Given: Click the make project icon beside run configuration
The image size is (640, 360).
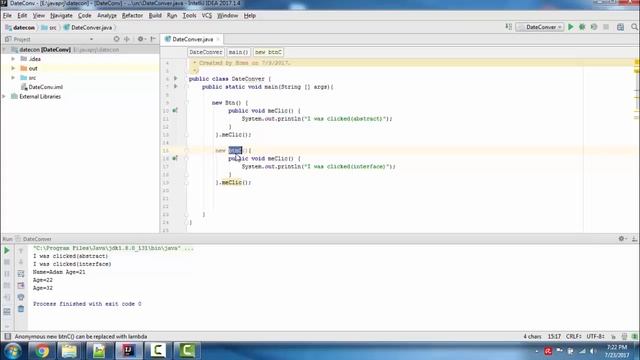Looking at the screenshot, I should (x=509, y=27).
